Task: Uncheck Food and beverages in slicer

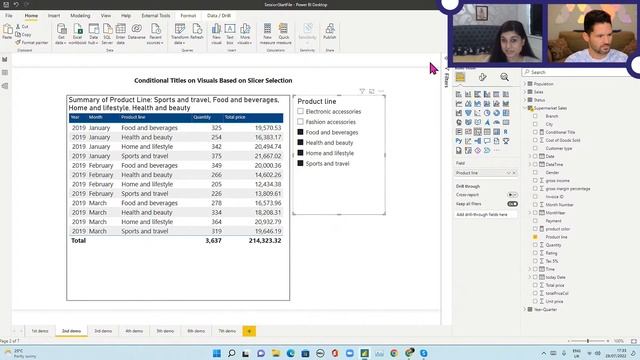Action: pyautogui.click(x=300, y=132)
